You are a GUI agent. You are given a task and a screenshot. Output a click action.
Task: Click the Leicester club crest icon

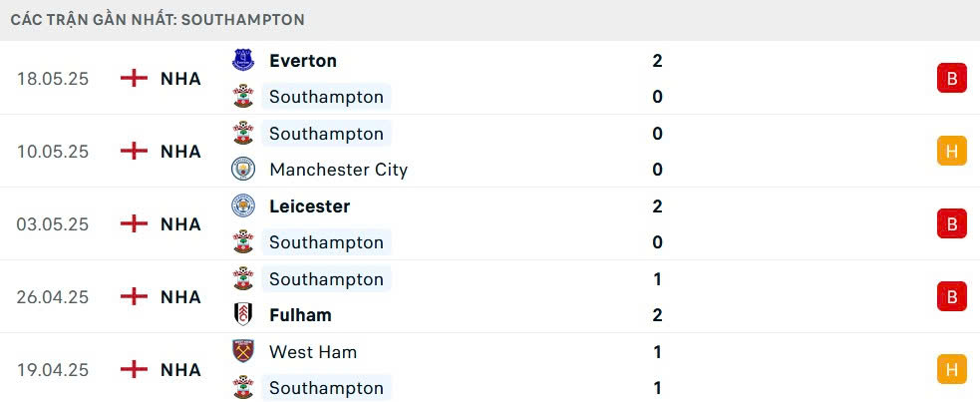pos(243,205)
